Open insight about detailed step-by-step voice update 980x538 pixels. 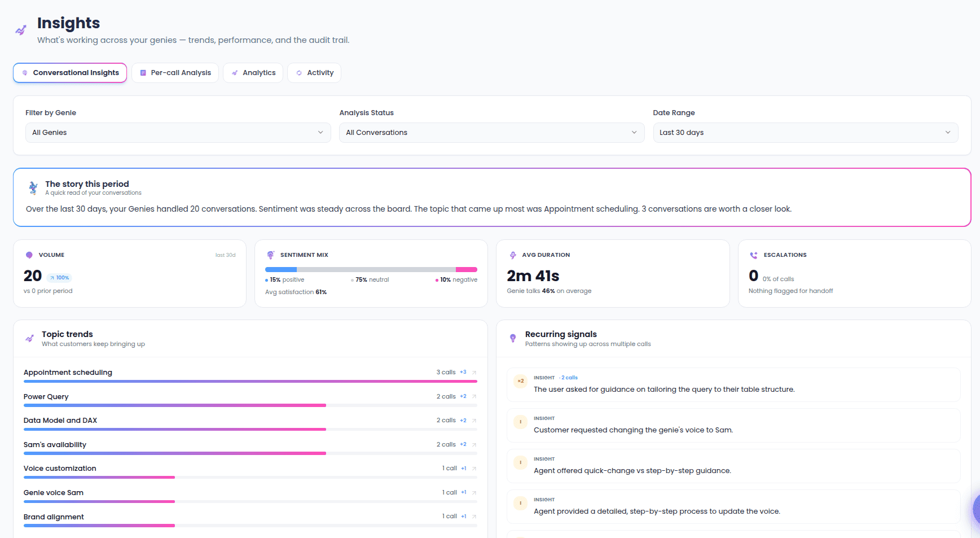tap(733, 507)
